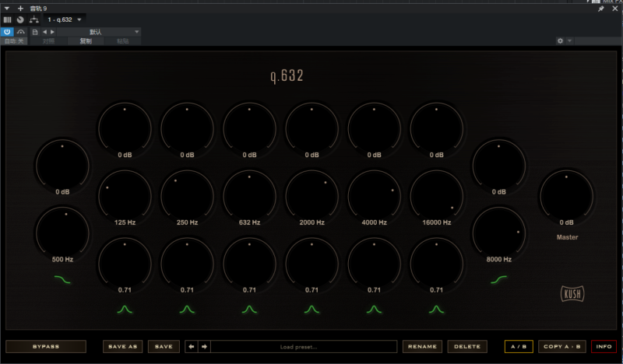Toggle the high shelf filter shape icon
Screen dimensions: 623x364
click(x=498, y=278)
